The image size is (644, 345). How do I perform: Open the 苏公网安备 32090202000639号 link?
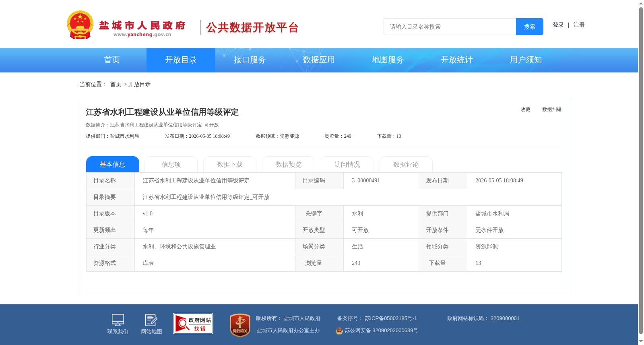(x=381, y=331)
